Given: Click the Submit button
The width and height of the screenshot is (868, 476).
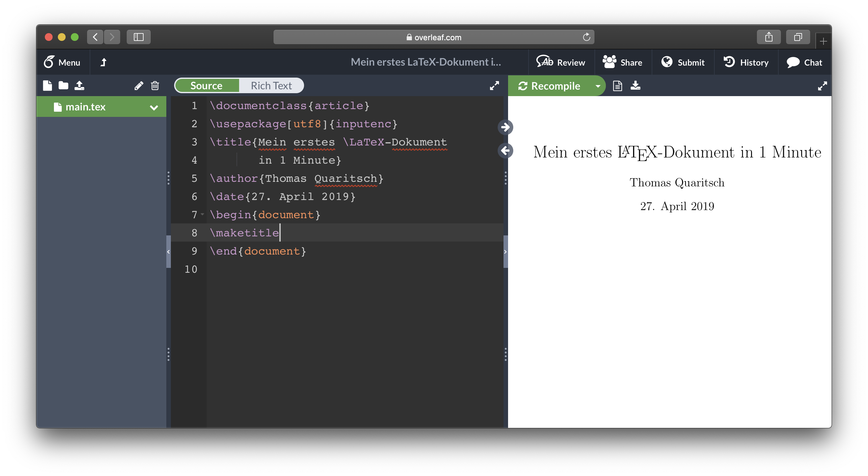Looking at the screenshot, I should point(683,62).
